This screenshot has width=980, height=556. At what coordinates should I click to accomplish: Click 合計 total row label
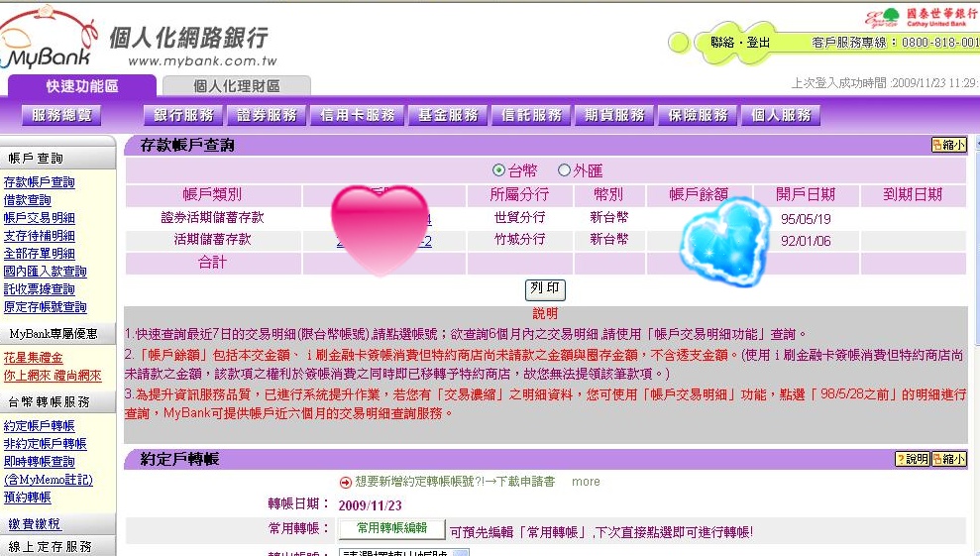click(212, 263)
